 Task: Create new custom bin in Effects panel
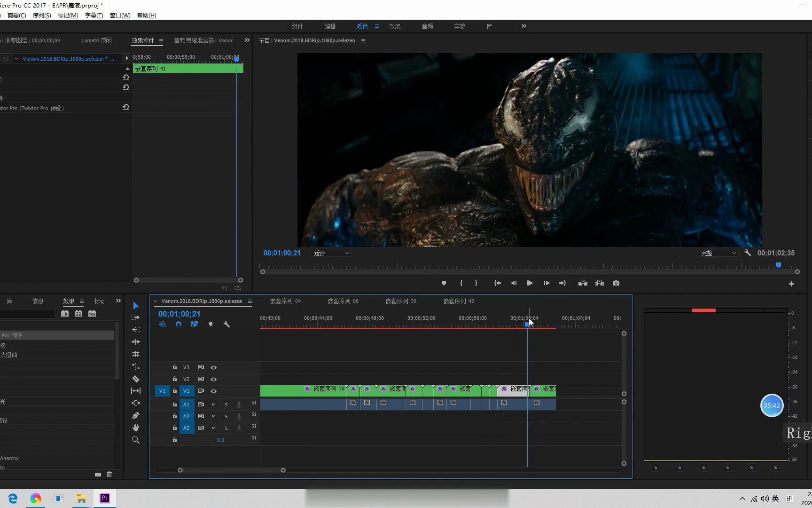[98, 474]
